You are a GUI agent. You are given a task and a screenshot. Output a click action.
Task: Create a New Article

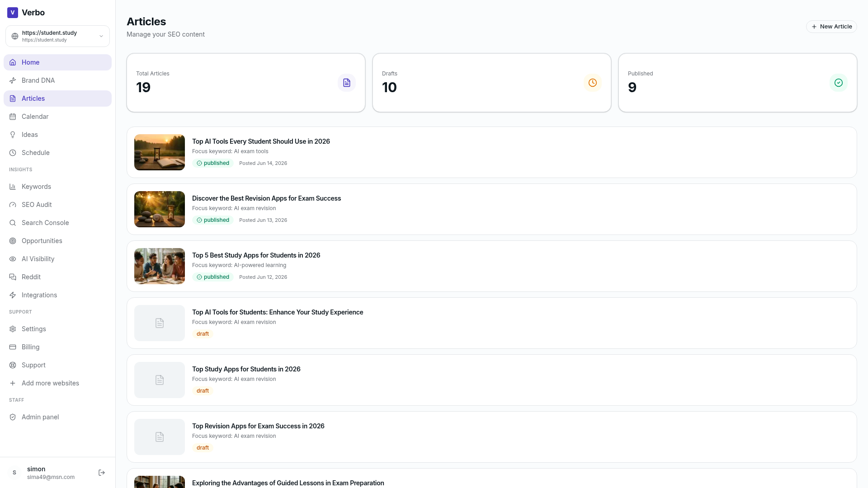(831, 27)
